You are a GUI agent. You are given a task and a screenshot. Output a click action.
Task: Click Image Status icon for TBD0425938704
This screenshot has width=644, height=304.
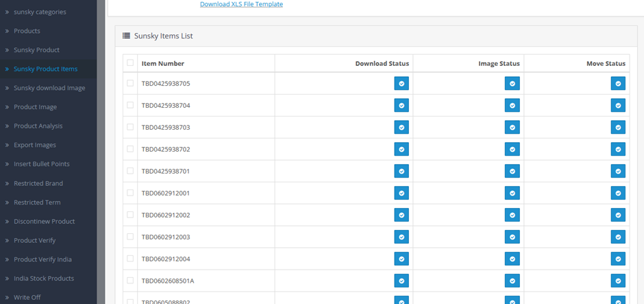pyautogui.click(x=512, y=106)
